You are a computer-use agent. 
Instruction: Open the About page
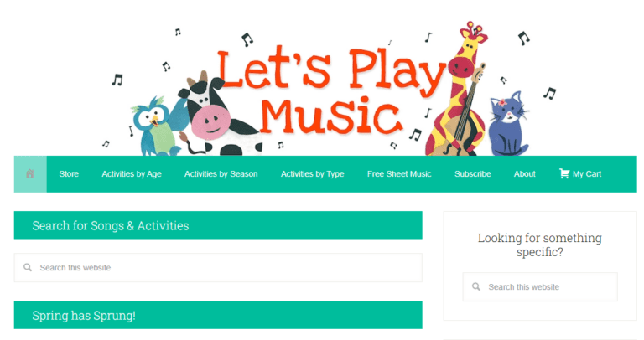coord(524,174)
